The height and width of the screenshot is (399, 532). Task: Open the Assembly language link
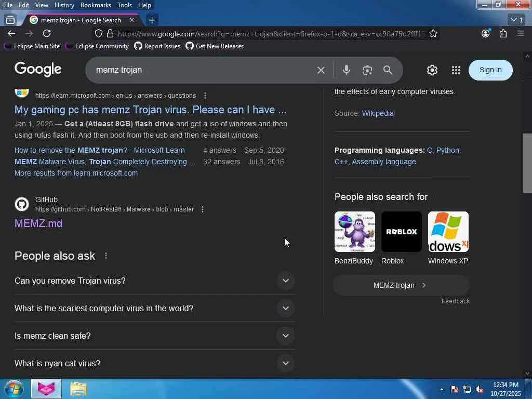(x=384, y=162)
